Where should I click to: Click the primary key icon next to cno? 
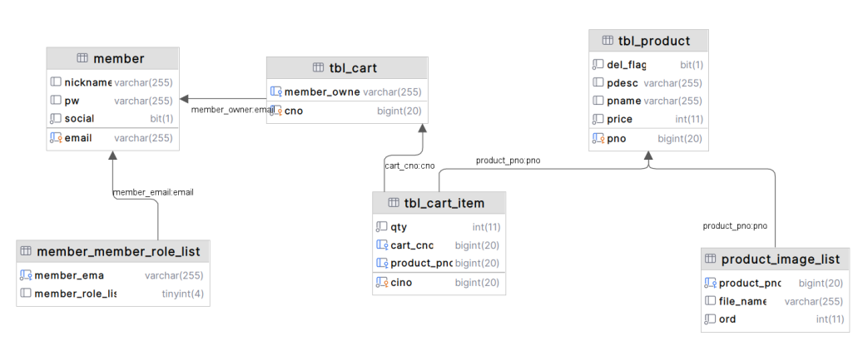[x=276, y=111]
